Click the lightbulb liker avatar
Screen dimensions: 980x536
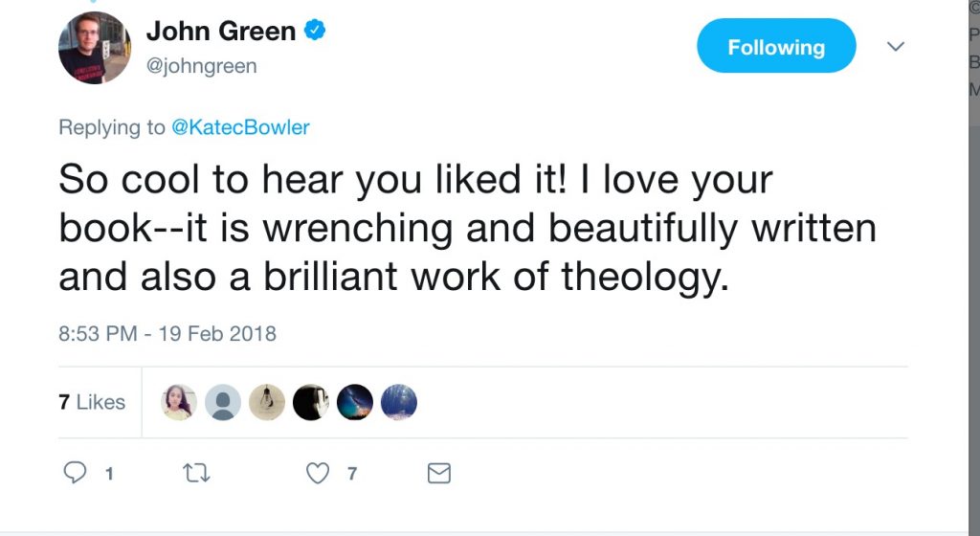pos(266,402)
